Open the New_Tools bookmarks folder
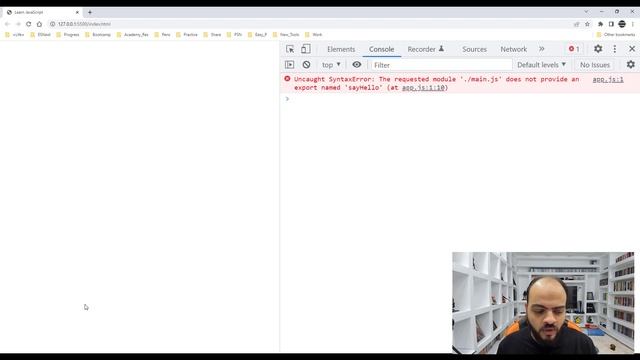This screenshot has width=640, height=360. (286, 35)
